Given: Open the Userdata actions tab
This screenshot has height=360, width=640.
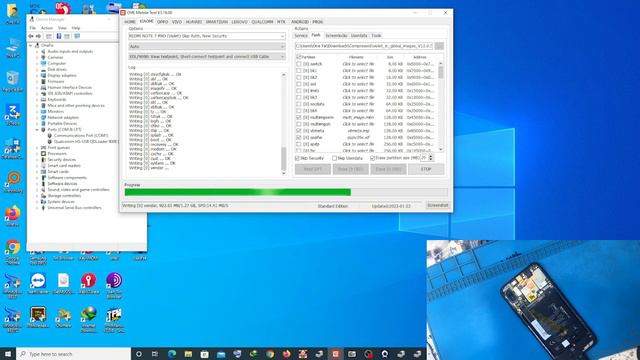Looking at the screenshot, I should (x=359, y=36).
